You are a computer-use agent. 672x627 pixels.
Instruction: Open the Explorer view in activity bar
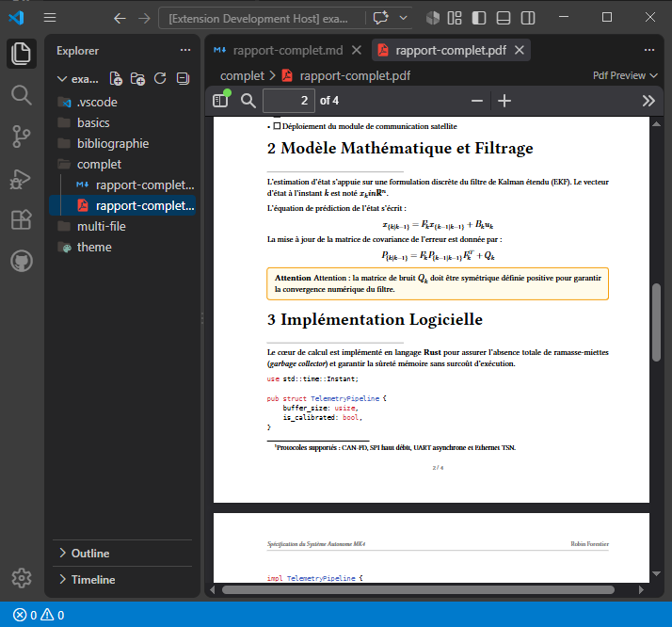tap(21, 54)
